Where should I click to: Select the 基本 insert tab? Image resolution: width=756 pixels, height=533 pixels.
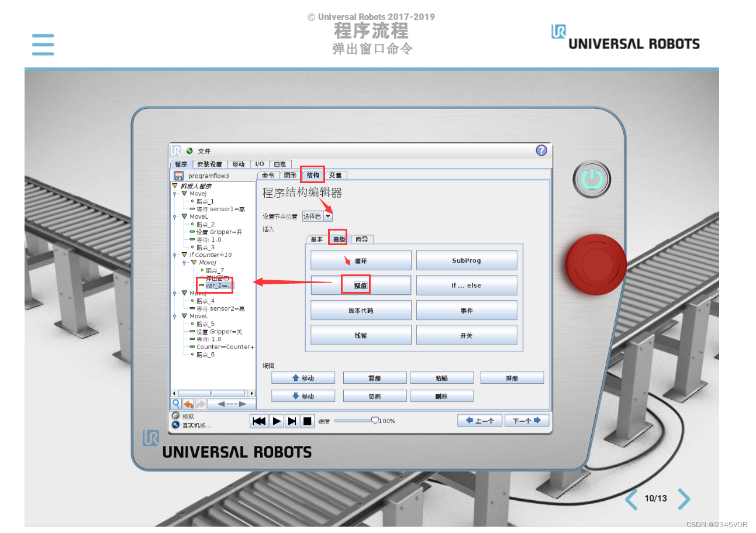tap(316, 239)
